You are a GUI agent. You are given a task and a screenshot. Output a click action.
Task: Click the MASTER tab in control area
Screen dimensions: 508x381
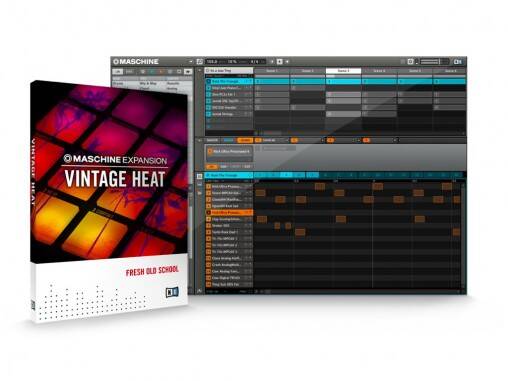212,140
